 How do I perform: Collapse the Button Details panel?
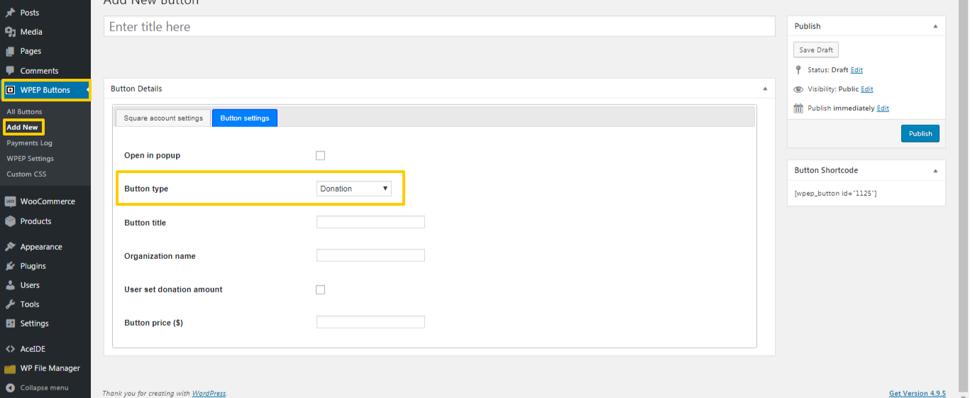pyautogui.click(x=764, y=89)
